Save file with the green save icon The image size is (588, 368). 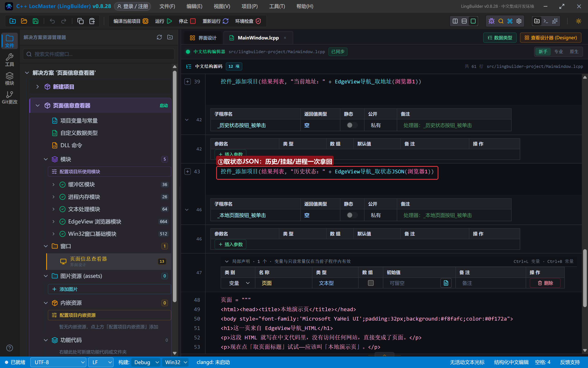tap(36, 21)
